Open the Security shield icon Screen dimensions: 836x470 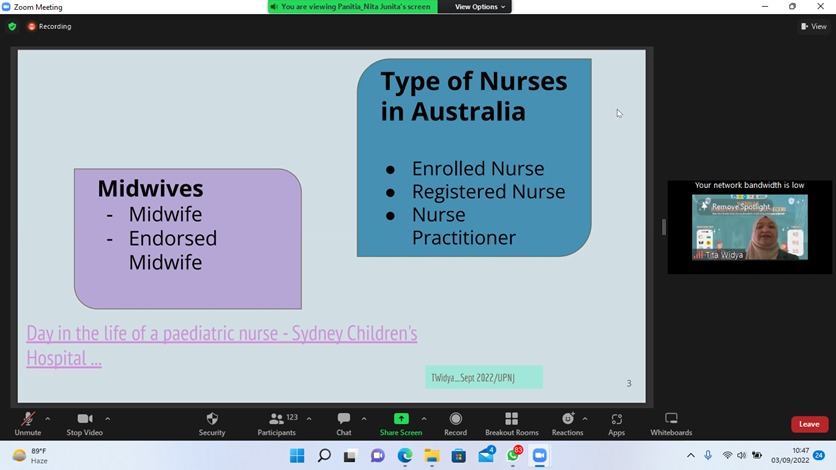211,419
